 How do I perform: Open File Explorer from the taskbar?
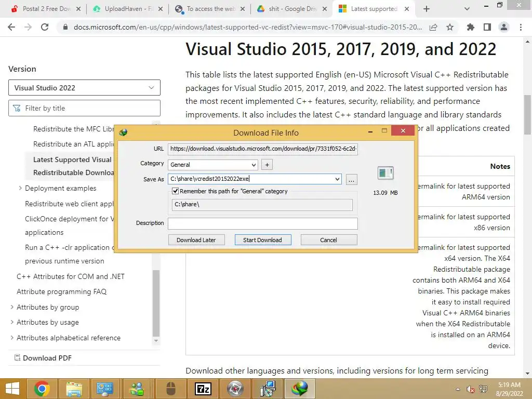point(74,389)
